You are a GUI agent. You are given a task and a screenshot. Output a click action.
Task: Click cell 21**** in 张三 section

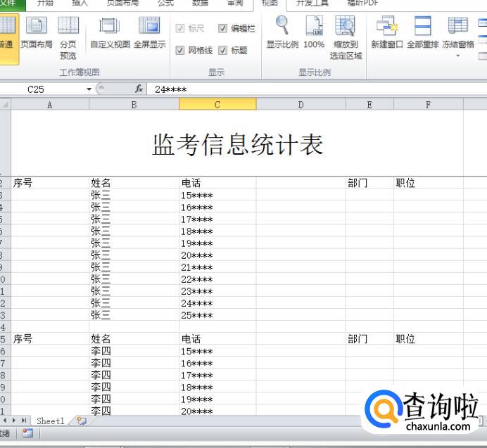[217, 267]
